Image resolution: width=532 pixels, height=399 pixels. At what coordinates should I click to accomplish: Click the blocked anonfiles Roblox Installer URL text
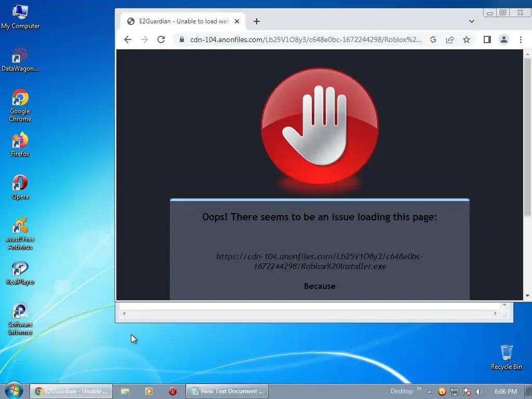coord(320,261)
